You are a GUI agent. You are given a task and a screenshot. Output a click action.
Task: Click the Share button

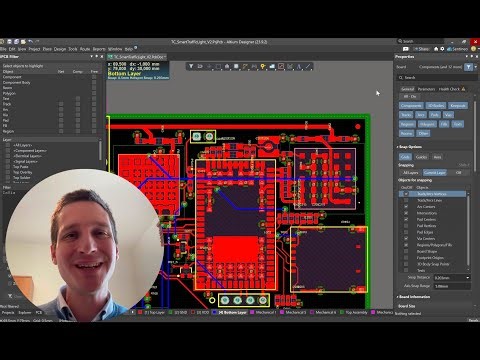421,49
